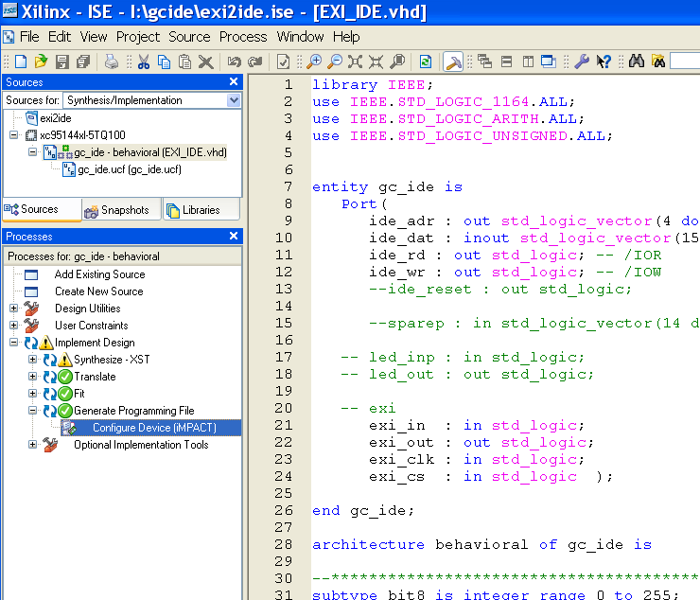
Task: Collapse the Generate Programming File node
Action: tap(32, 410)
